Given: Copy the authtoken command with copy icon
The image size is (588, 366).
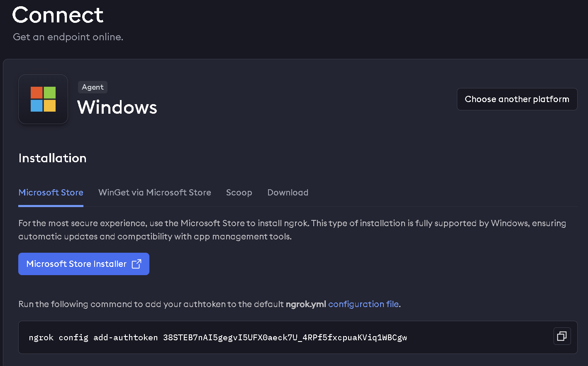Looking at the screenshot, I should tap(562, 336).
